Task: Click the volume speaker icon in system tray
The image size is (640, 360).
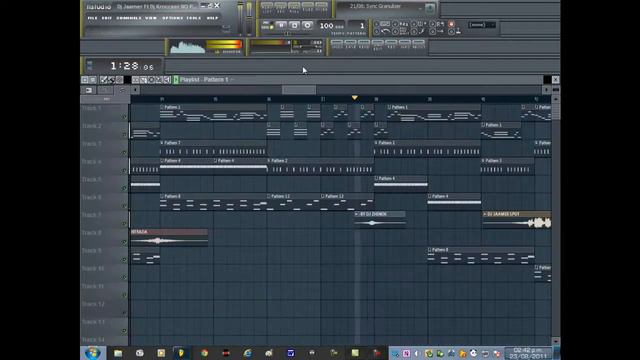Action: 417,353
